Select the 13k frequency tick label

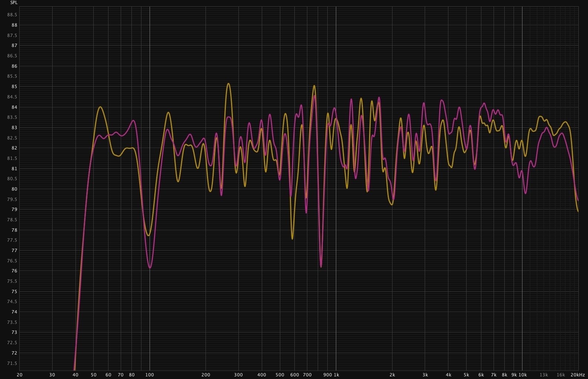coord(544,375)
